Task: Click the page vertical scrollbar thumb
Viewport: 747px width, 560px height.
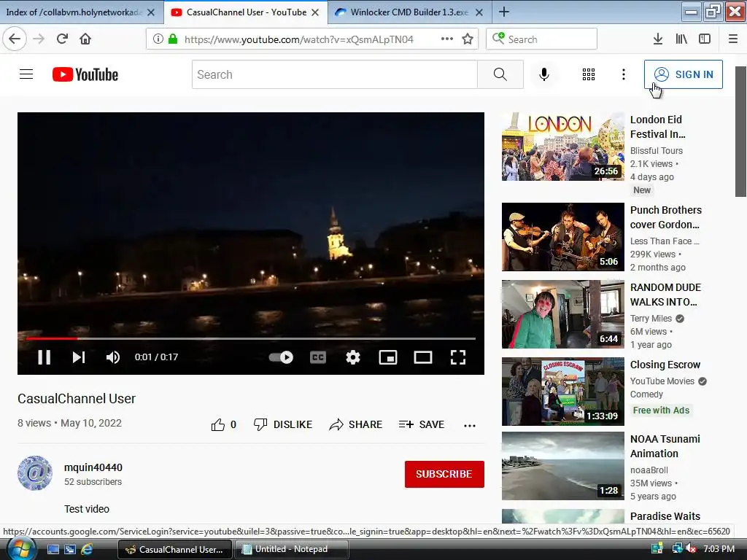Action: (740, 131)
